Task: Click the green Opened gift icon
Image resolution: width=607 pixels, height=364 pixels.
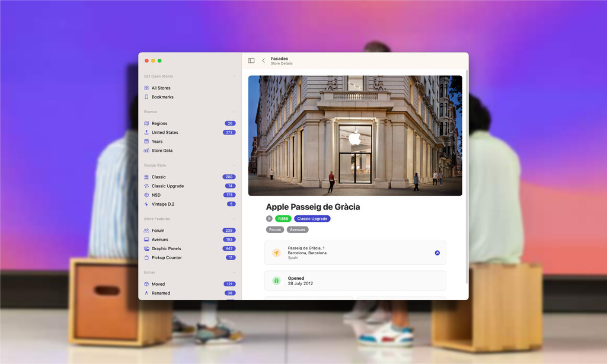Action: (x=276, y=281)
